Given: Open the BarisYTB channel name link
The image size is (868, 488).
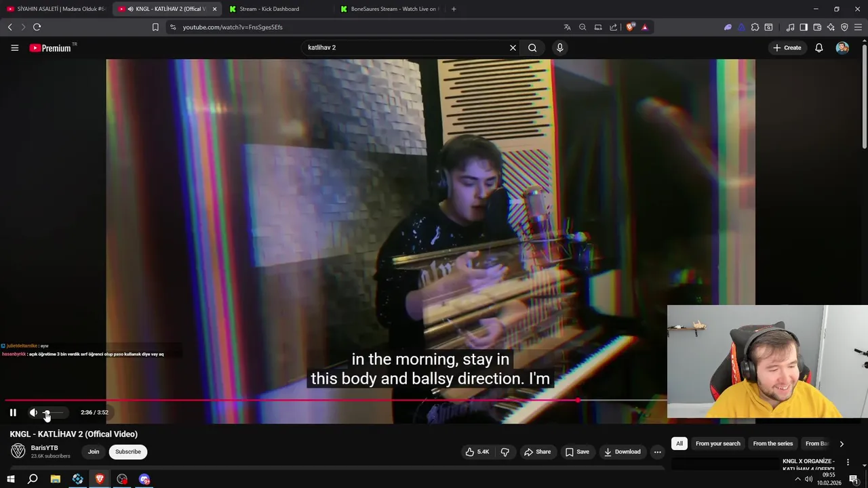Looking at the screenshot, I should 44,448.
